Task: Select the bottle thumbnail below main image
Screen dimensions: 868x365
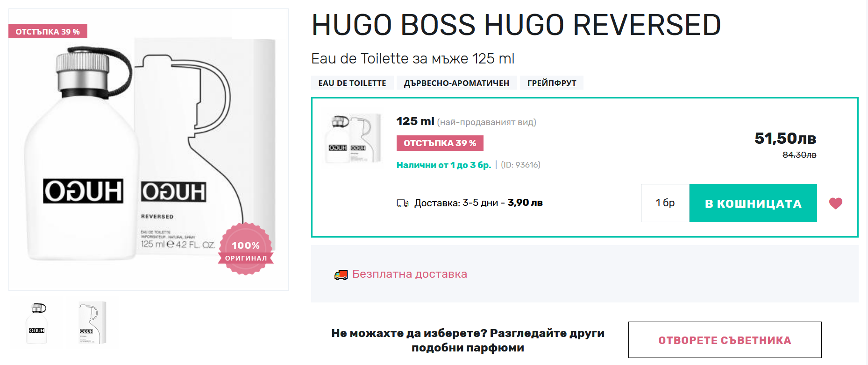Action: pos(37,323)
